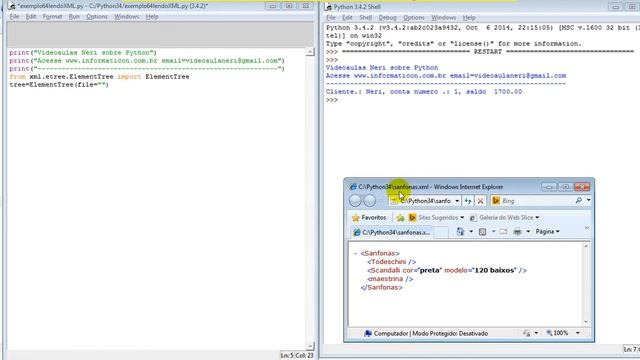640x360 pixels.
Task: Click Internet Explorer title bar icon
Action: click(353, 187)
